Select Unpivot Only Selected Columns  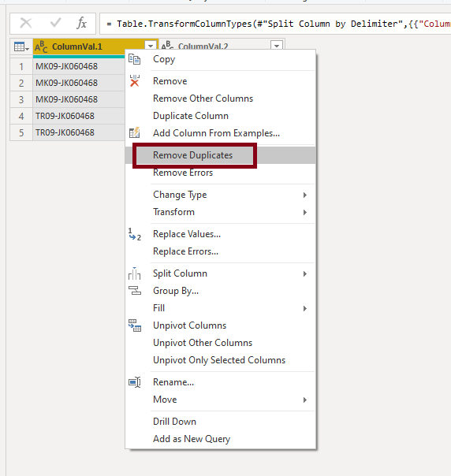221,360
